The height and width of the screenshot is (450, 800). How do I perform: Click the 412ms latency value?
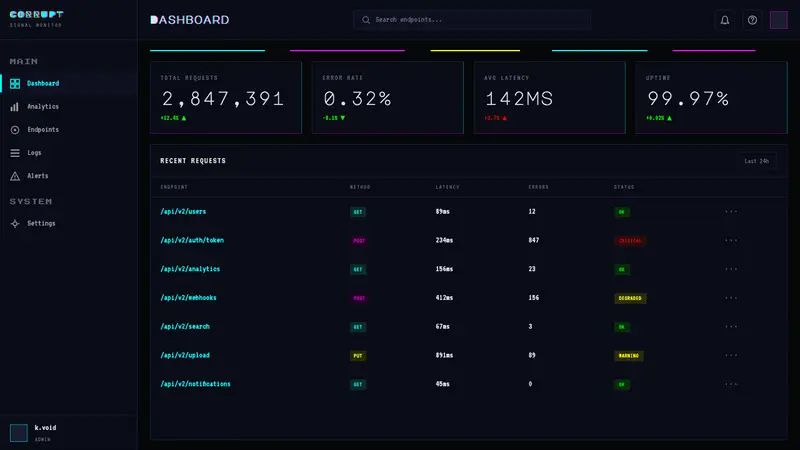pos(444,298)
